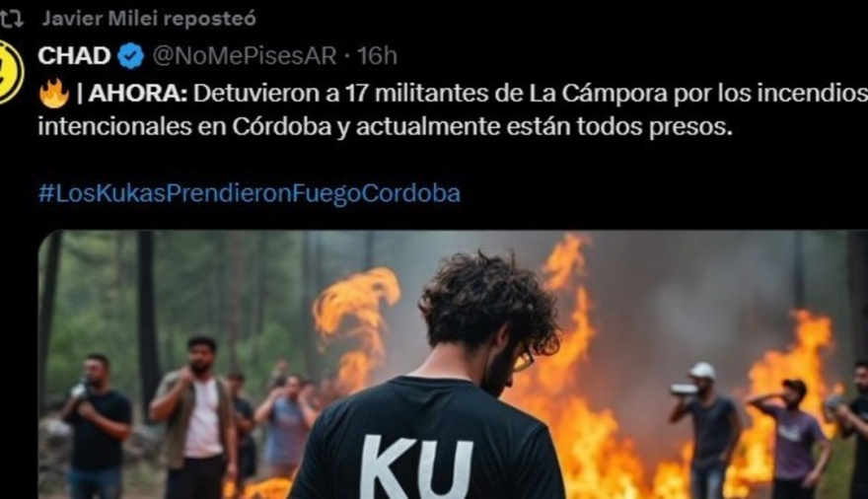The width and height of the screenshot is (868, 499).
Task: Open the 16h timestamp permalink
Action: pos(377,56)
